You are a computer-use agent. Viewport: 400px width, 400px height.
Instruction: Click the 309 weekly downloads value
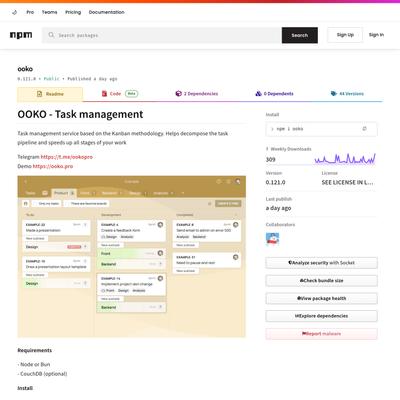(x=271, y=160)
